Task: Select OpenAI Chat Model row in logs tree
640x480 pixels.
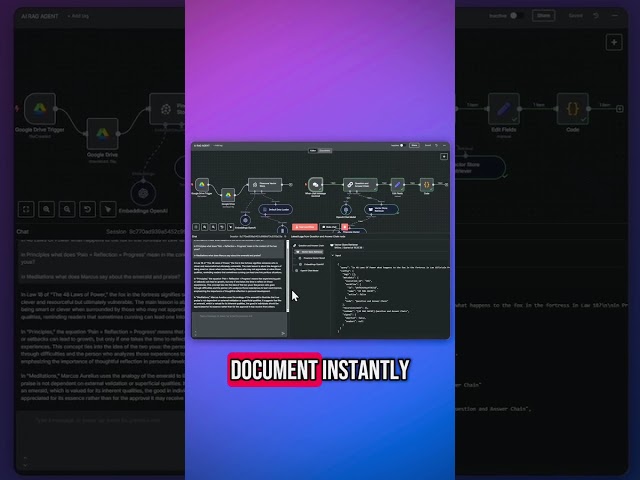Action: [x=307, y=271]
